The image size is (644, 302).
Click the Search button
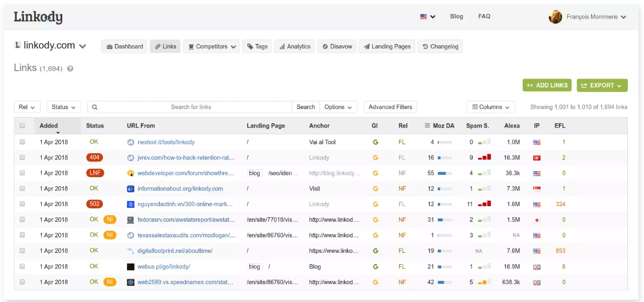point(306,107)
